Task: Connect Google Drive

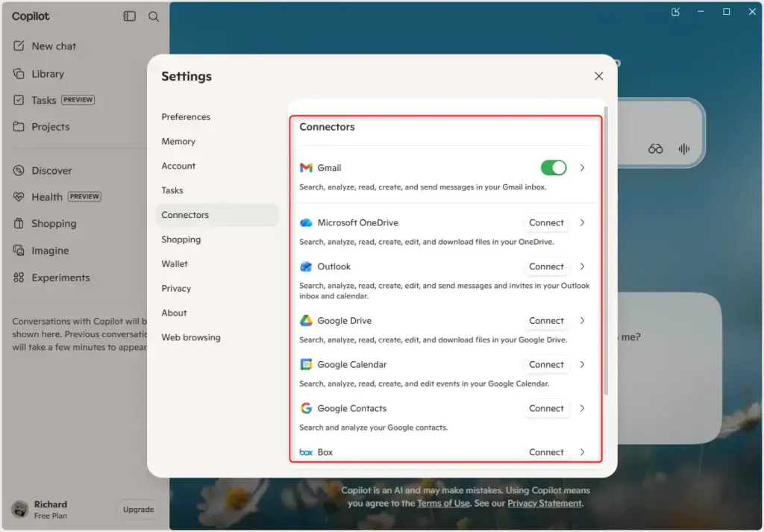Action: (546, 321)
